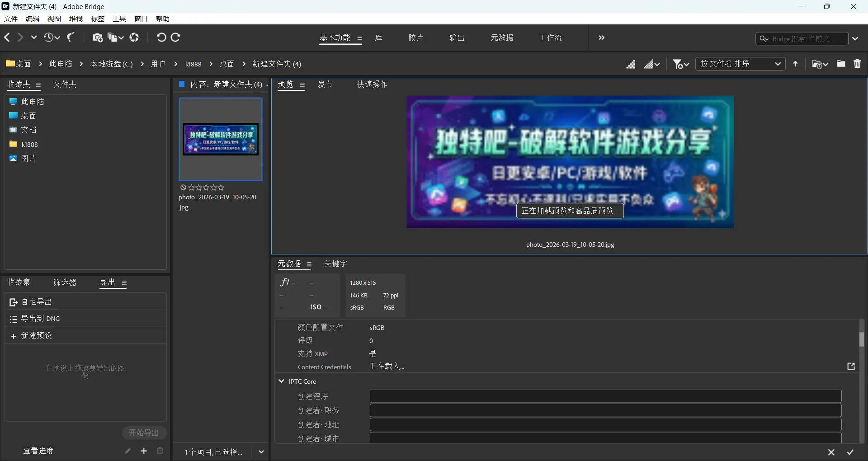868x461 pixels.
Task: Click the rotate clockwise icon
Action: tap(175, 38)
